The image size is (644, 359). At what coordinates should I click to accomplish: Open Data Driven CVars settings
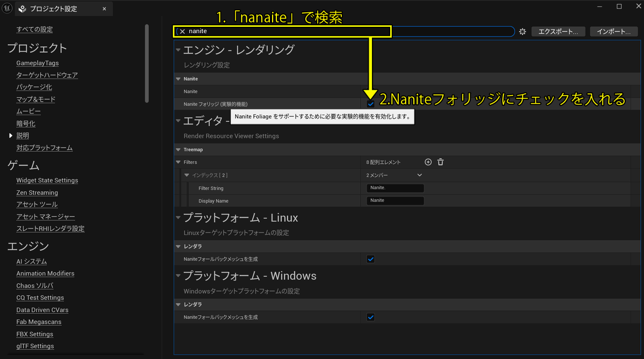tap(42, 310)
